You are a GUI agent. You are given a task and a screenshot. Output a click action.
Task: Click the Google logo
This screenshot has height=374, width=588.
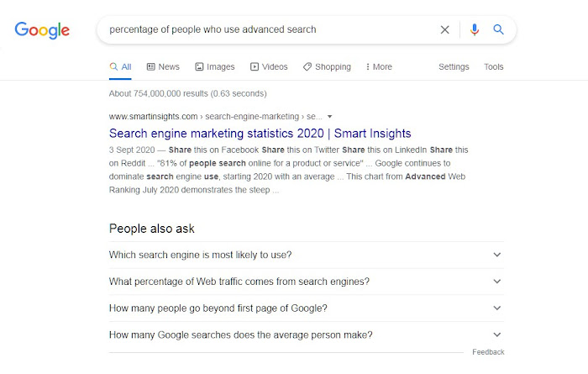[x=42, y=30]
